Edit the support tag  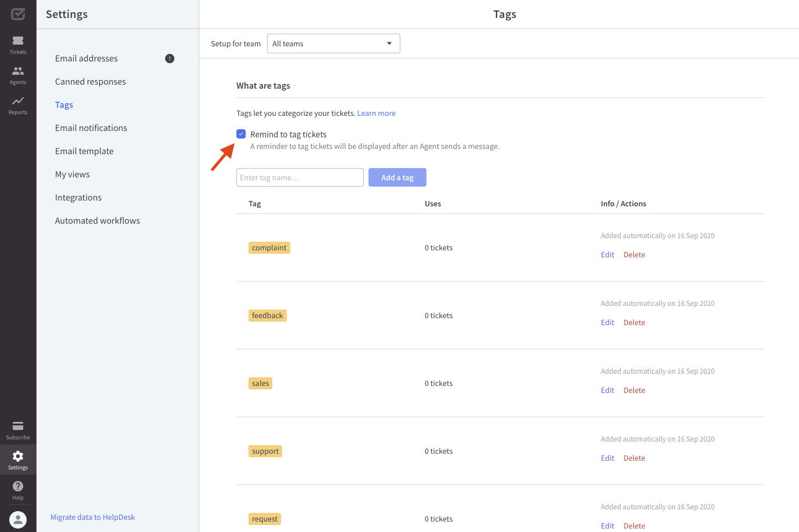(x=607, y=458)
